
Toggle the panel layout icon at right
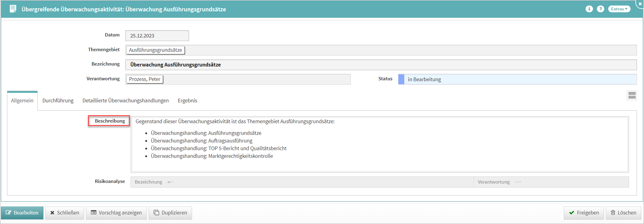click(x=632, y=96)
